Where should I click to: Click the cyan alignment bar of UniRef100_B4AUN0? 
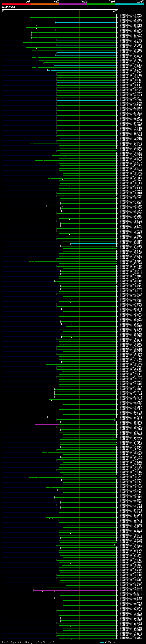87,83
